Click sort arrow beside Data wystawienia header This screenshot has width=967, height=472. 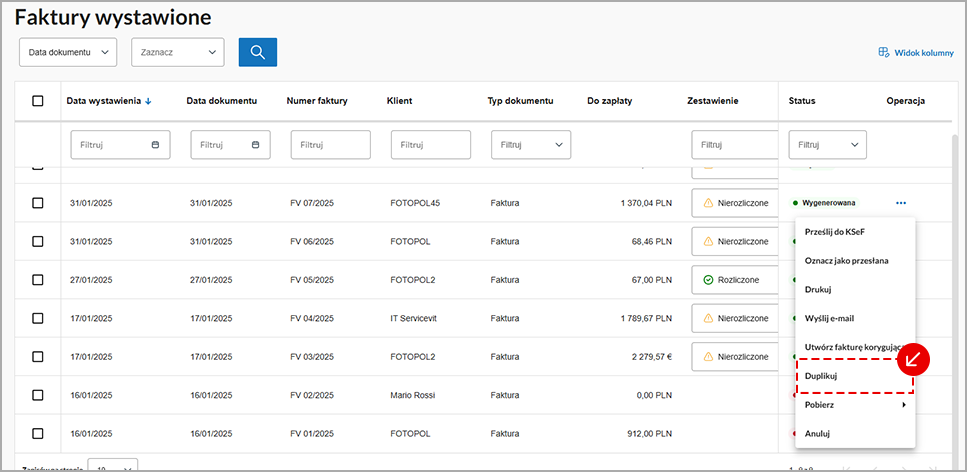click(149, 101)
